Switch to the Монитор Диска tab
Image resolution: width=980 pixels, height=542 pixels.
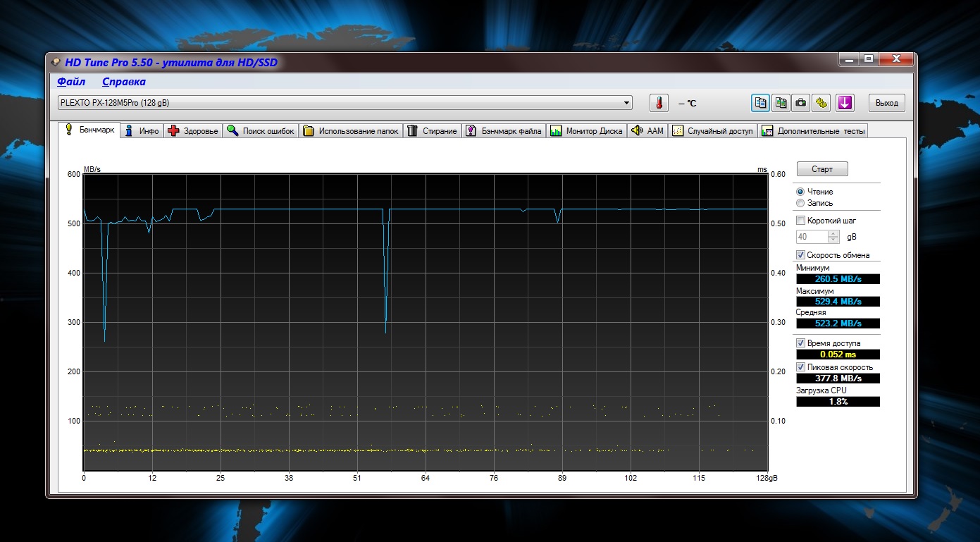pos(586,131)
